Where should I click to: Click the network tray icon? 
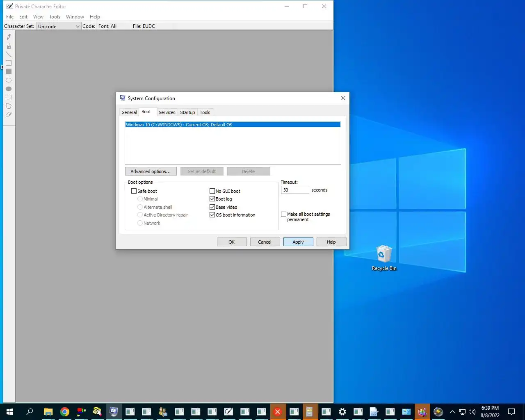(462, 412)
